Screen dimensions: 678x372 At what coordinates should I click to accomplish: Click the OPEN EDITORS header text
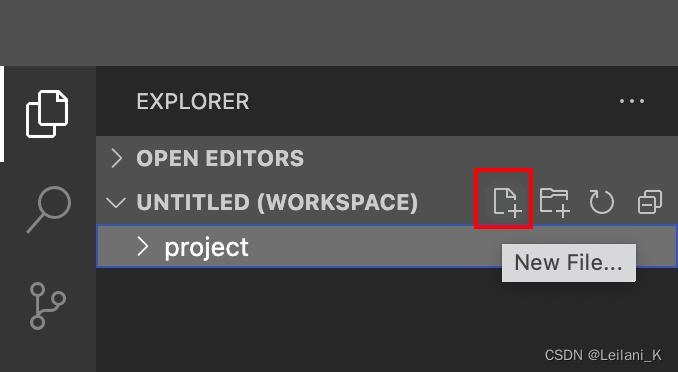220,158
